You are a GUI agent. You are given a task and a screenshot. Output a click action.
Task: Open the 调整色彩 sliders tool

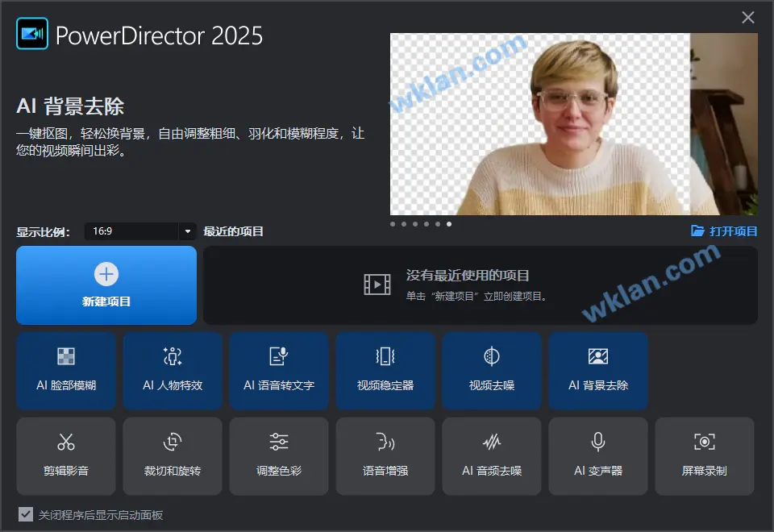pyautogui.click(x=279, y=456)
